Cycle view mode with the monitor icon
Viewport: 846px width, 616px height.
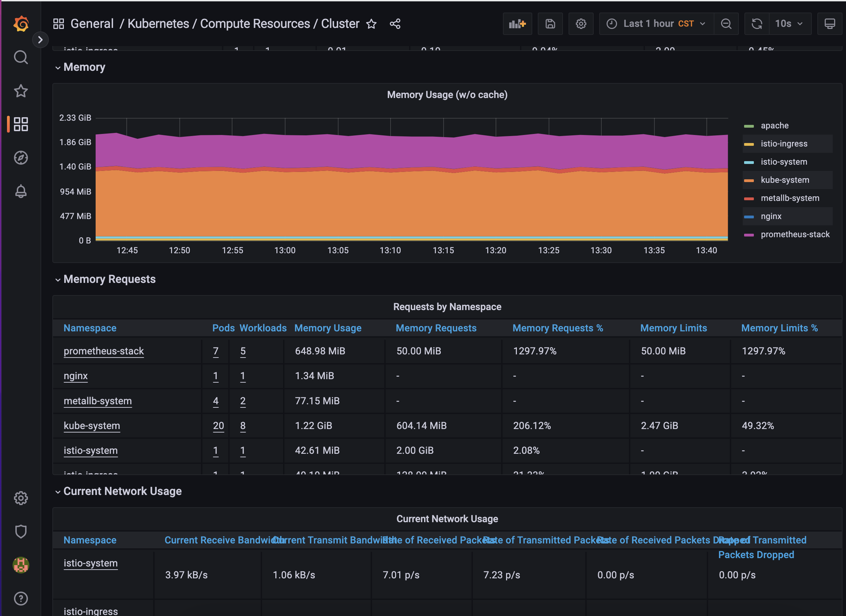click(830, 24)
